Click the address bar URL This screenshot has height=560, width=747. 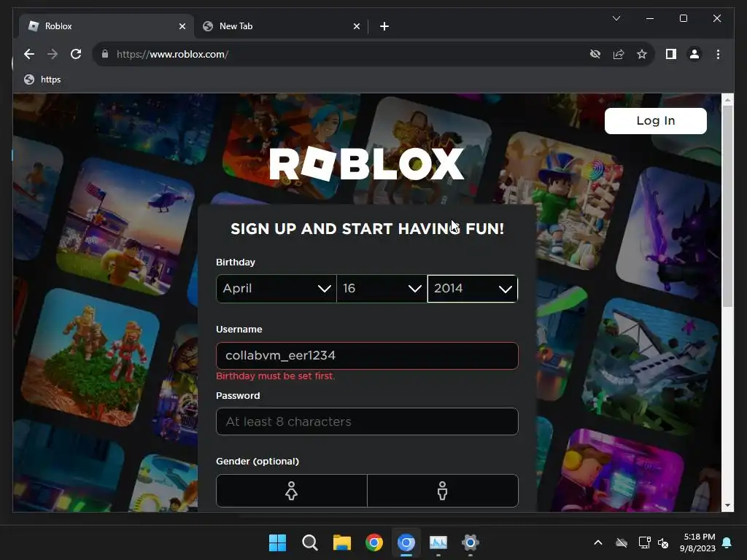click(172, 54)
